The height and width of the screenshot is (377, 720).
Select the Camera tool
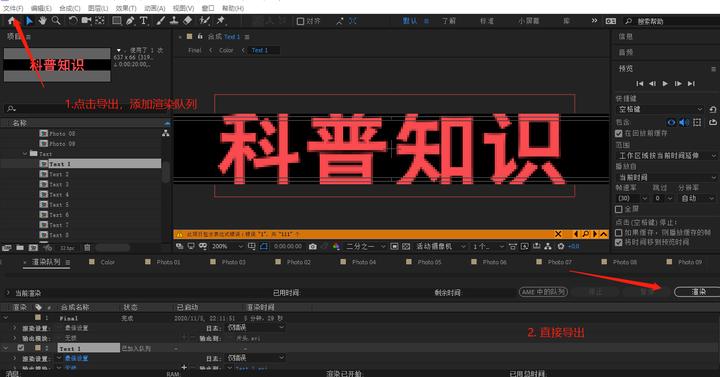point(86,21)
